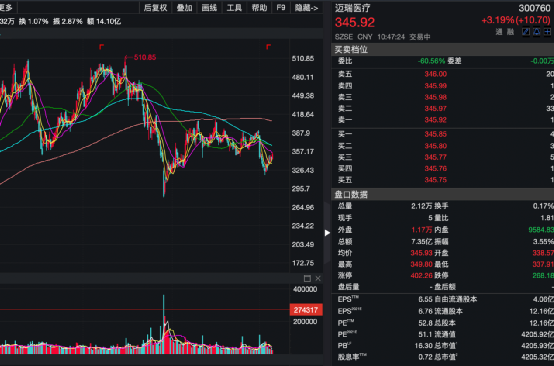Click the 振 2.87% amplitude text
This screenshot has width=554, height=366.
(x=68, y=22)
